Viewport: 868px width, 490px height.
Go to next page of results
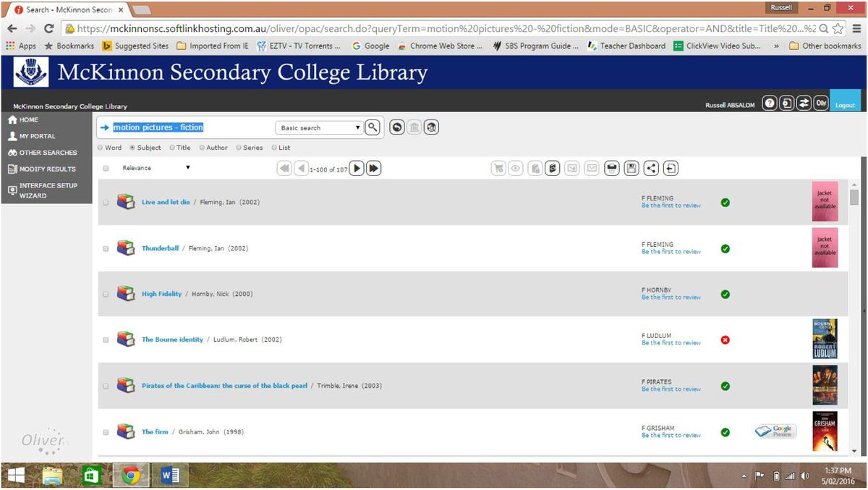(x=357, y=169)
